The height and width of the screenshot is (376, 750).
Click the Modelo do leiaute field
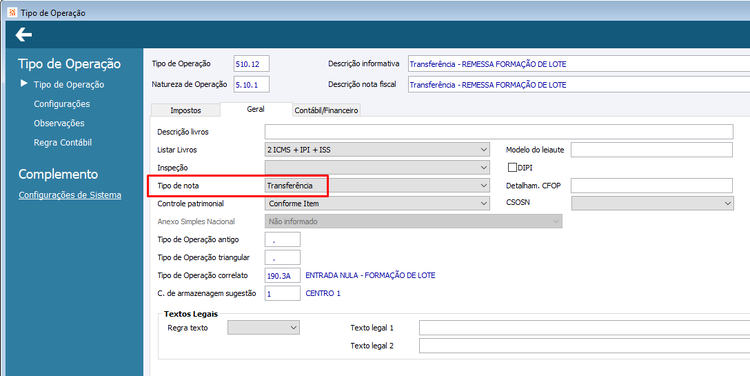click(651, 150)
